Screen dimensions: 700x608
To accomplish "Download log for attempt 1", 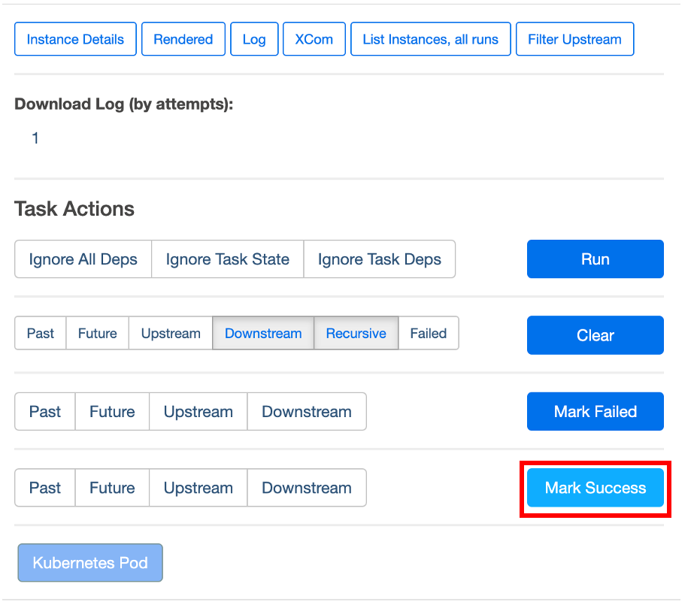I will pos(35,138).
